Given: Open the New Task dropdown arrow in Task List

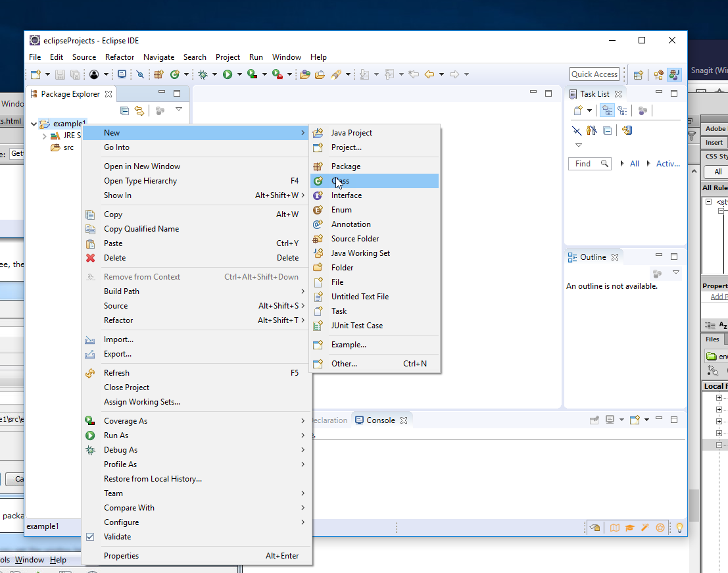Looking at the screenshot, I should pos(589,111).
